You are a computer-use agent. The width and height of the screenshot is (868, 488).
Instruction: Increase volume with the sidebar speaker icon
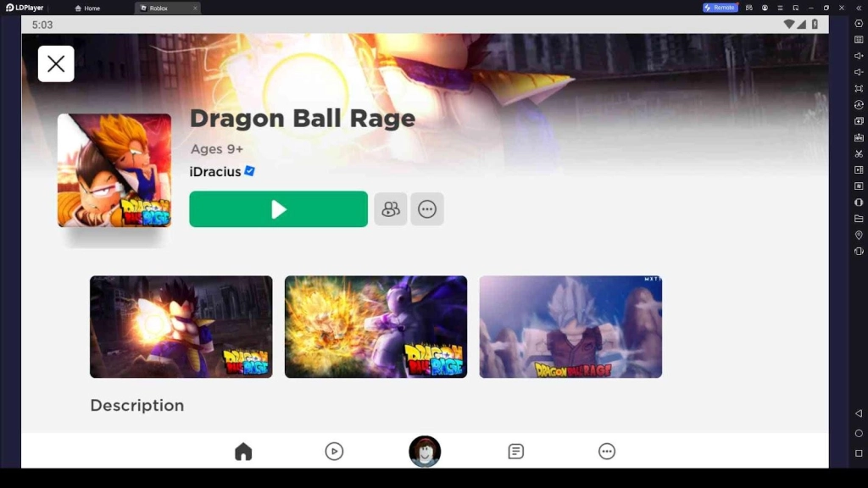tap(859, 56)
